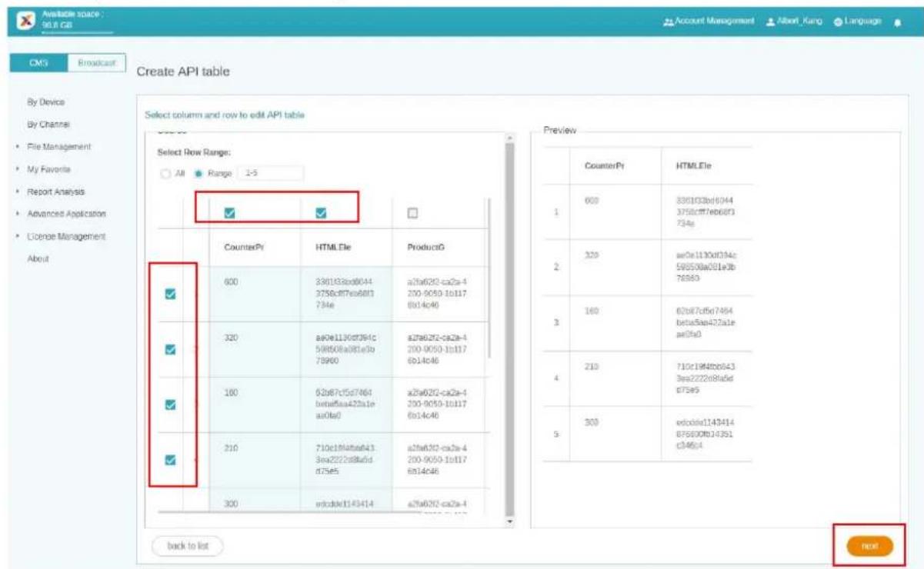This screenshot has height=569, width=924.
Task: Click the 160 value in Preview row 3
Action: [592, 311]
